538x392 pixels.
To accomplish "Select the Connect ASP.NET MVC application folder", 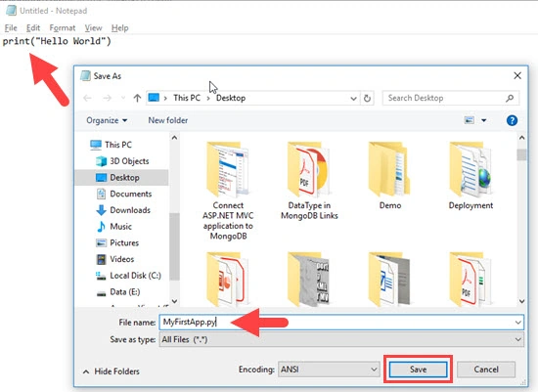I will coord(228,191).
